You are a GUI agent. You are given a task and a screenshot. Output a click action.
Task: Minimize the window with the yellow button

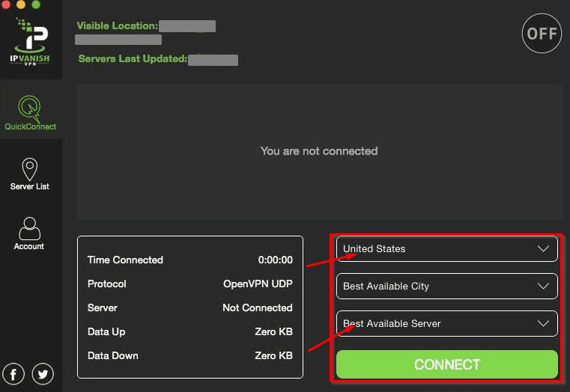[21, 4]
